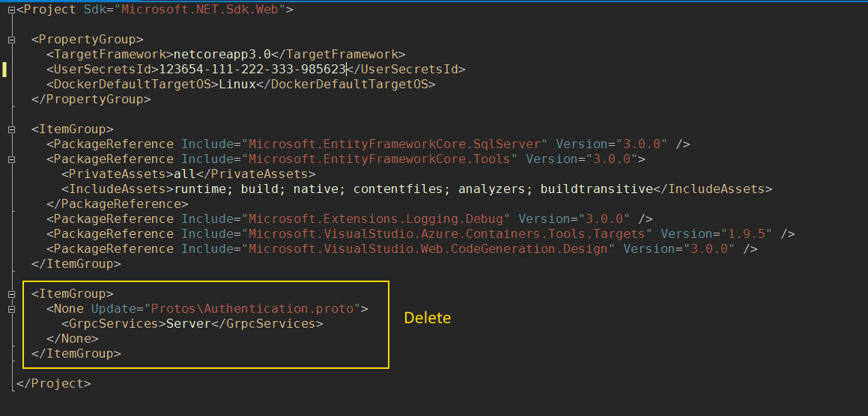Viewport: 868px width, 416px height.
Task: Click the netcoreapp3.0 target framework value
Action: point(221,54)
